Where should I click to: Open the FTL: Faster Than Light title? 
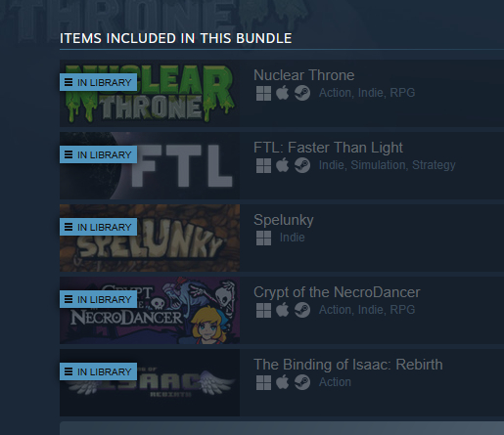[328, 148]
